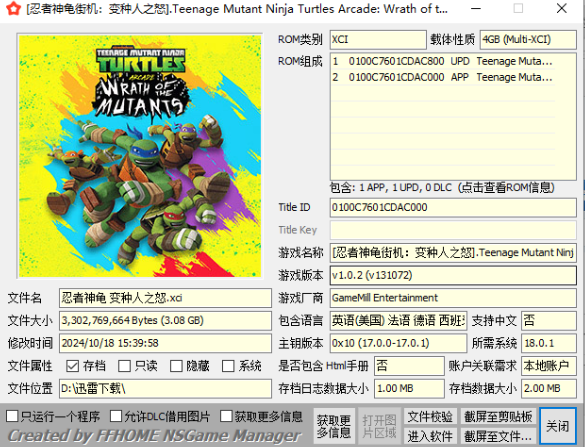Toggle the 存档 file attribute checkbox
Screen dimensions: 585x447
72,366
